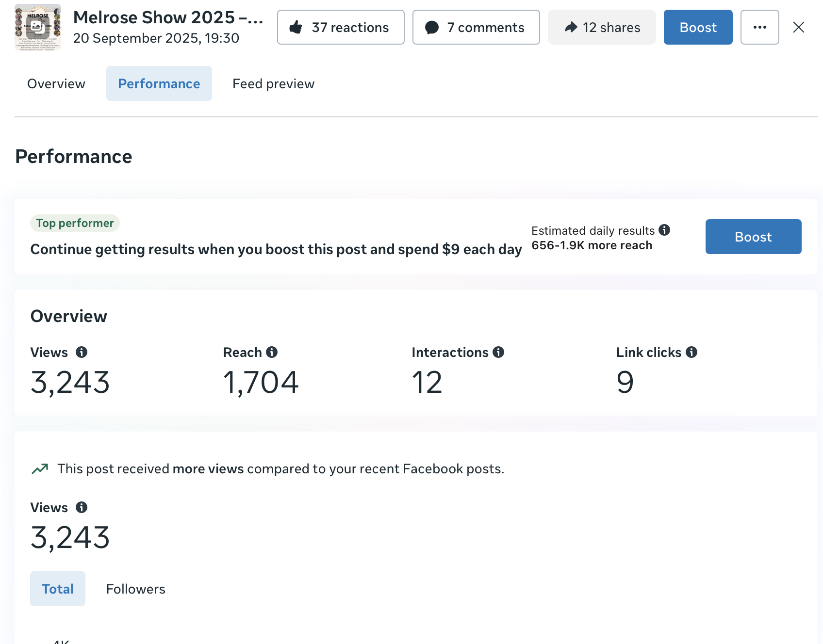
Task: Click info icon beside Estimated daily results
Action: tap(664, 230)
